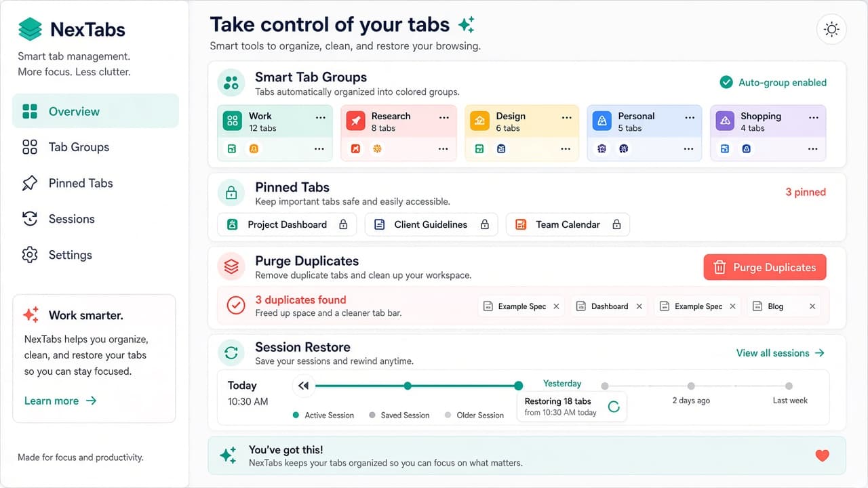Image resolution: width=868 pixels, height=488 pixels.
Task: Select second tab favicon in Shopping group
Action: pos(747,148)
